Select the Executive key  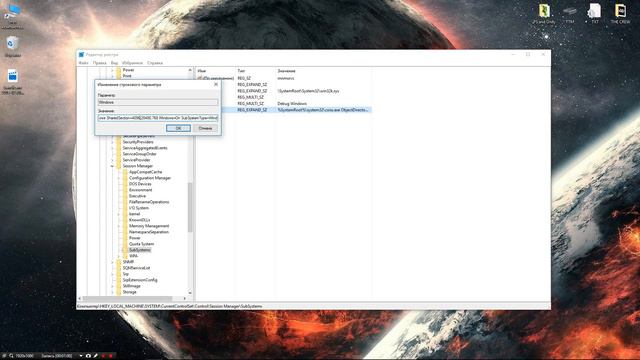[x=137, y=196]
